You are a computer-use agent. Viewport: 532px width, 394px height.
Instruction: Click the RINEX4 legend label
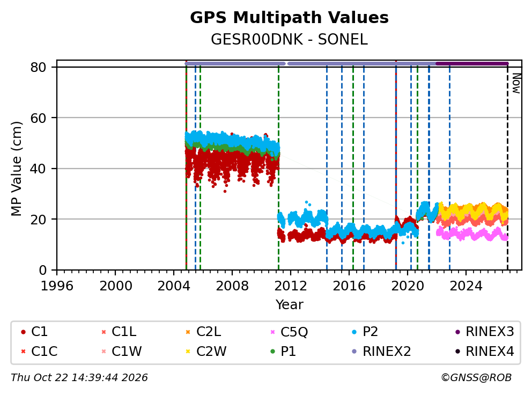coord(490,352)
